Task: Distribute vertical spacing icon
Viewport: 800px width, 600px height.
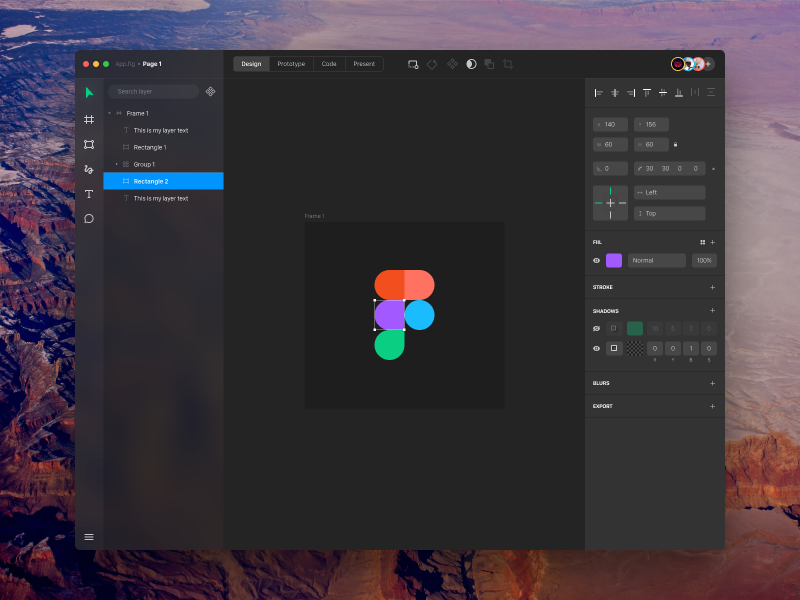Action: [711, 92]
